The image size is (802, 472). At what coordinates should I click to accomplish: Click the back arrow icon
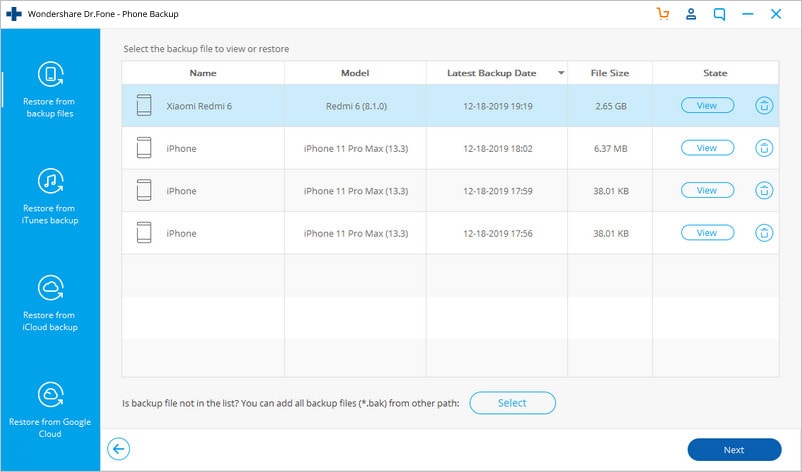pyautogui.click(x=119, y=449)
